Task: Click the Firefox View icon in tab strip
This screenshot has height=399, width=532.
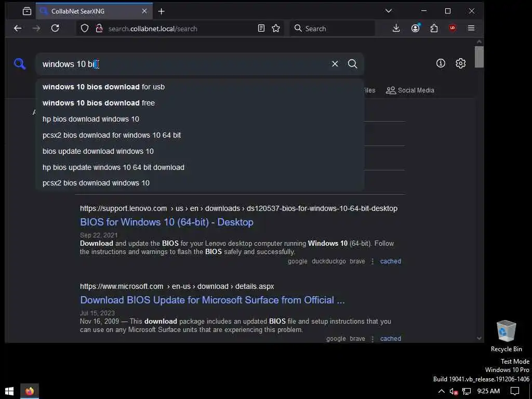Action: [27, 11]
